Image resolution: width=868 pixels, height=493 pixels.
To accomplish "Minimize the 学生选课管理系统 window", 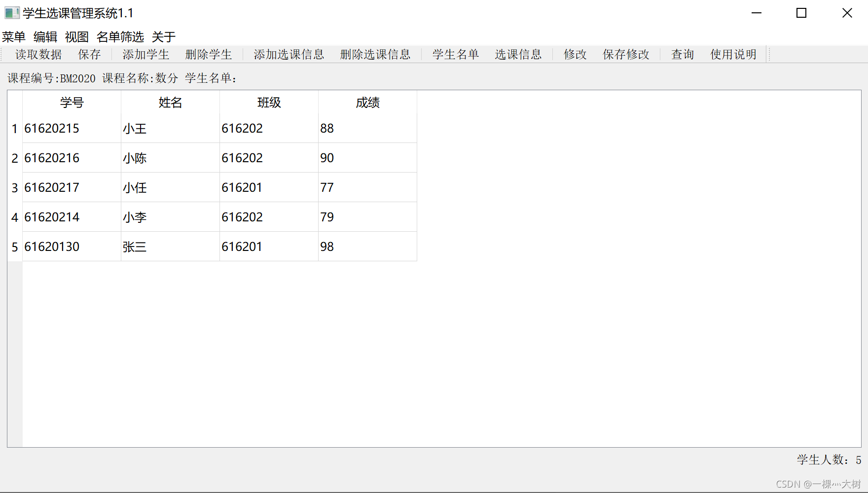I will (757, 13).
